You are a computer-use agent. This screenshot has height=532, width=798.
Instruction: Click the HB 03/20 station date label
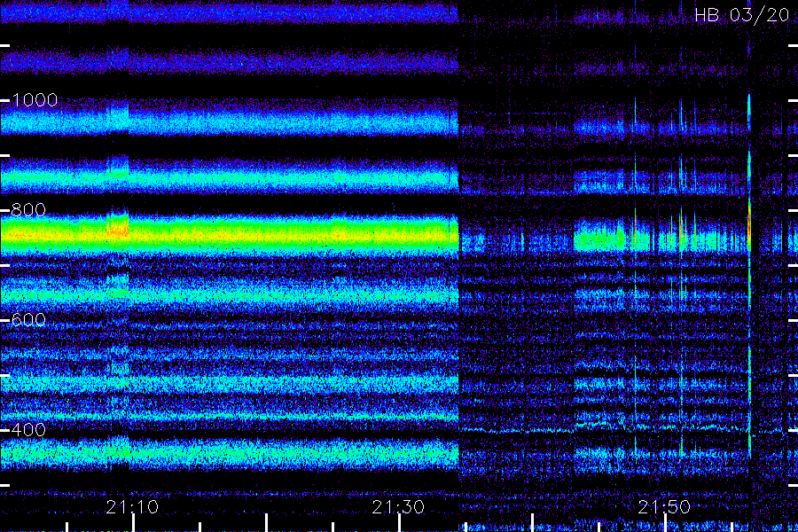[x=742, y=15]
